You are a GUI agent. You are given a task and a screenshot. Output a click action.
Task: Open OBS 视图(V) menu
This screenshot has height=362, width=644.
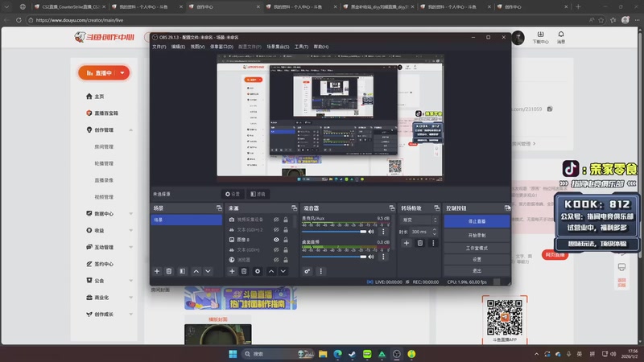(197, 47)
